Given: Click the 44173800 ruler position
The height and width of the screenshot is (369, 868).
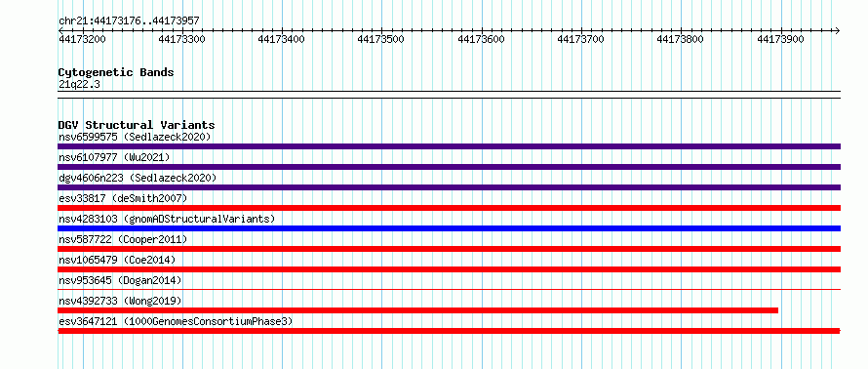Looking at the screenshot, I should [x=681, y=39].
